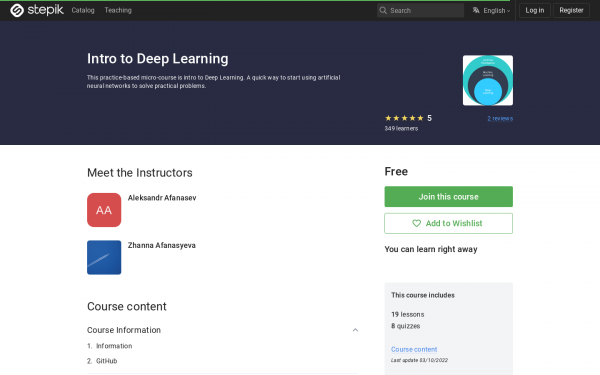Open Zhanna Afanasyeva instructor profile link
This screenshot has width=600, height=375.
pos(161,245)
